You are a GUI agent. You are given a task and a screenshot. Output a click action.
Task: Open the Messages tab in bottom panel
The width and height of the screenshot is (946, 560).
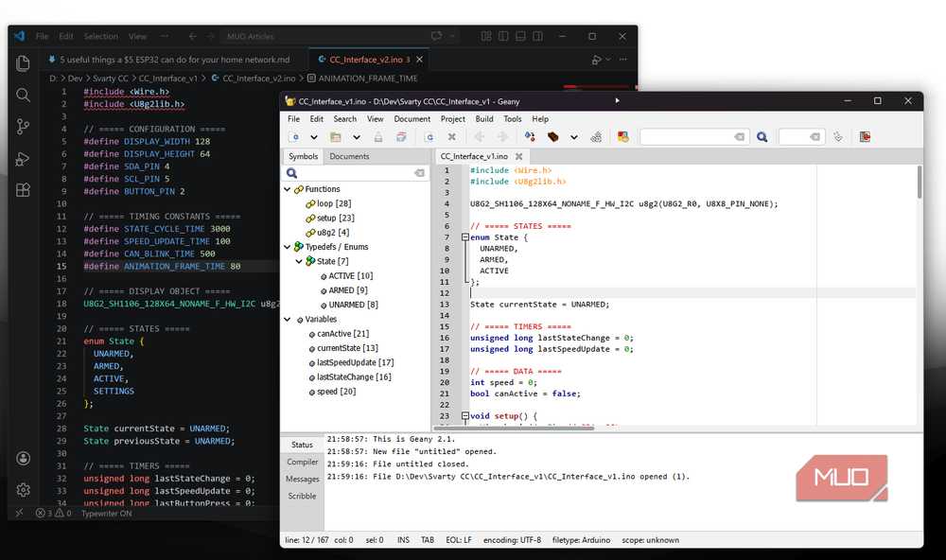303,479
